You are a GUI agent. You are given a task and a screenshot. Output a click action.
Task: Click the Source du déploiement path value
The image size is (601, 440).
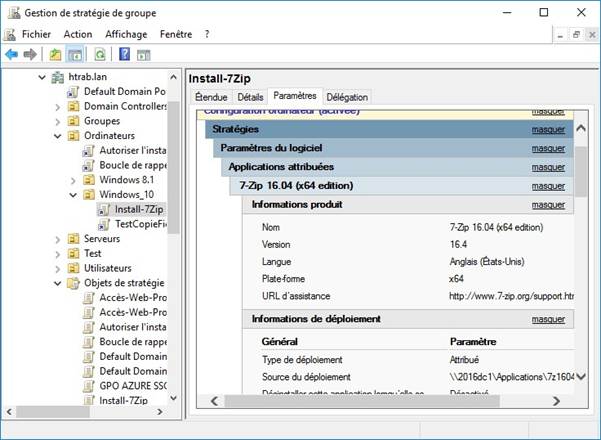pos(511,377)
